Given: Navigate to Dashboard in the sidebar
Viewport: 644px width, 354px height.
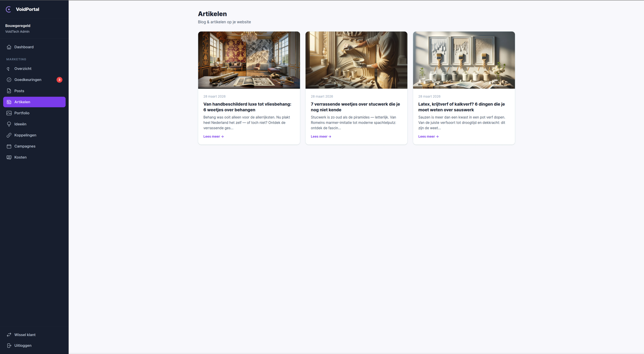Looking at the screenshot, I should coord(24,47).
